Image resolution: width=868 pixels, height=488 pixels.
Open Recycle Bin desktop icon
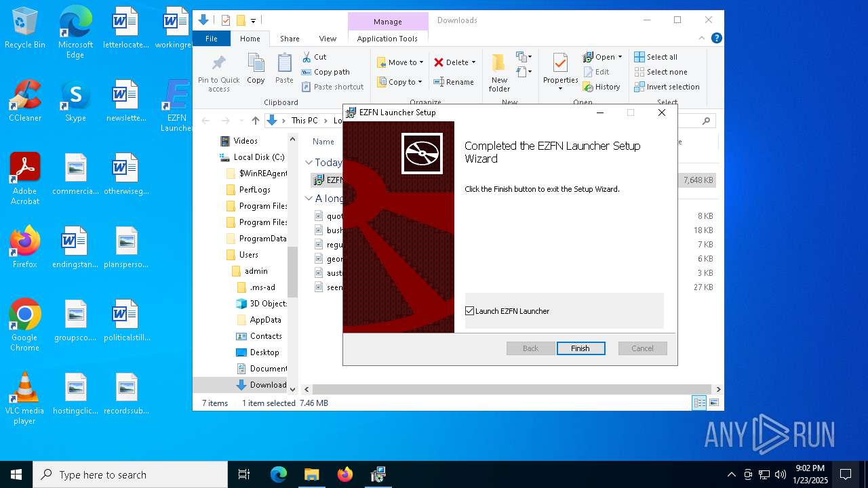[x=24, y=28]
